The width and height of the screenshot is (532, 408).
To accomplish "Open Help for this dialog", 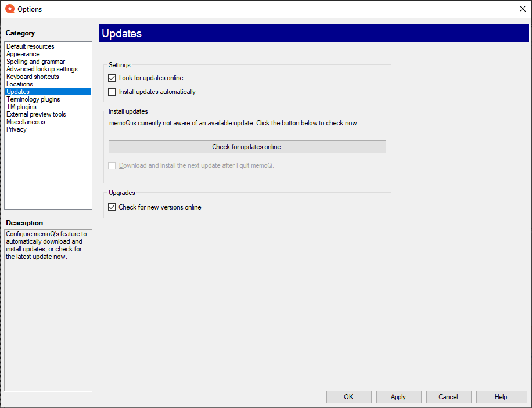I will point(501,397).
